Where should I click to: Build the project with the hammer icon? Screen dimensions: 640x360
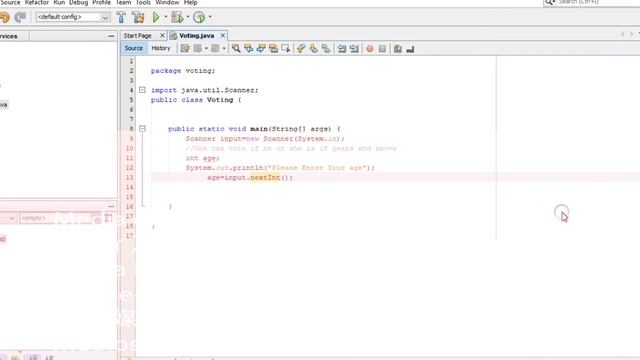[121, 17]
